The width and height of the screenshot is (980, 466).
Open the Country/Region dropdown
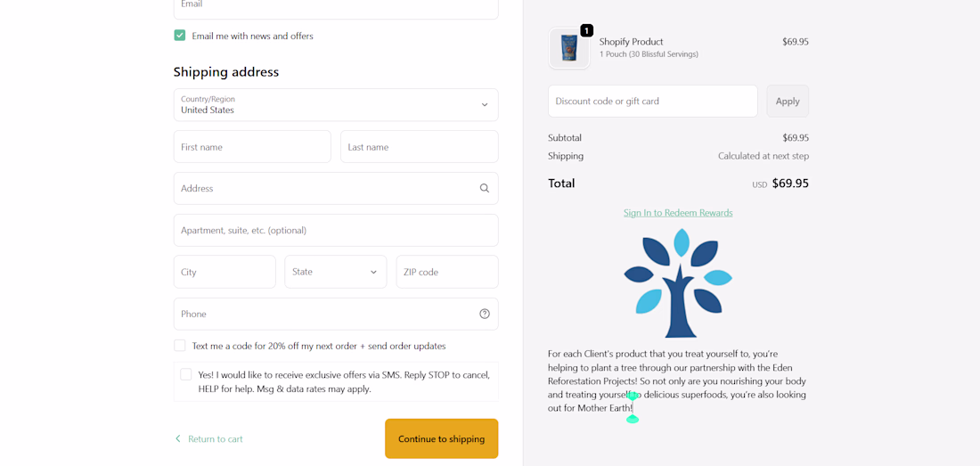pyautogui.click(x=336, y=105)
